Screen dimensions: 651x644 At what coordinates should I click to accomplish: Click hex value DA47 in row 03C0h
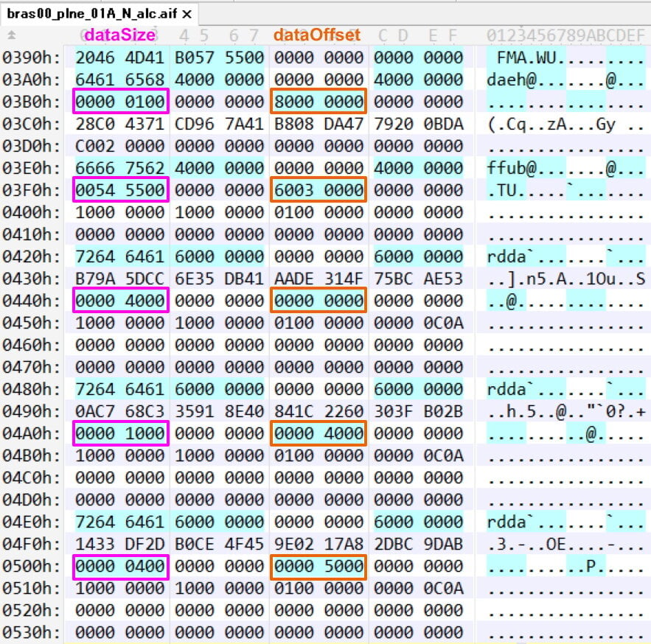[344, 124]
